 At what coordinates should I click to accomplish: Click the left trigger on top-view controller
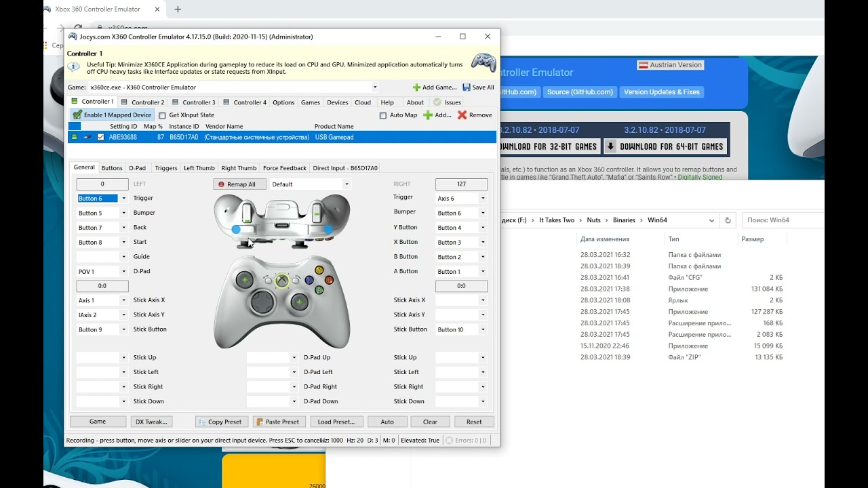248,213
